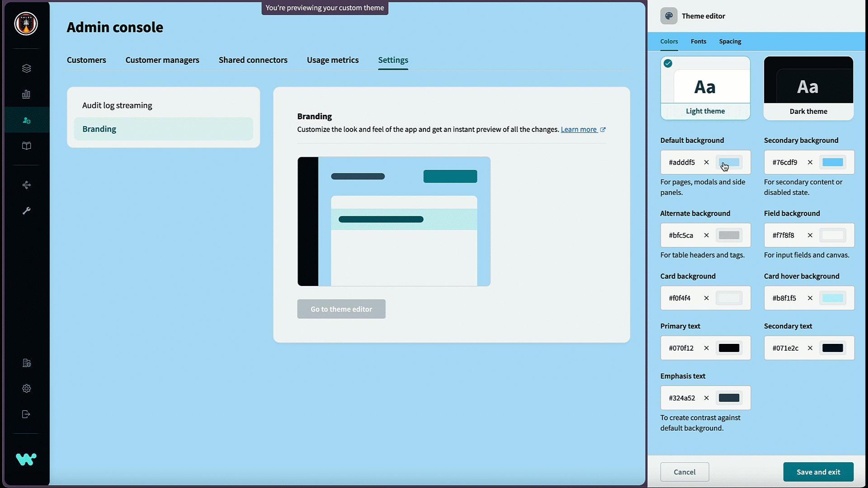Open the Usage metrics tab
This screenshot has height=488, width=868.
[x=332, y=60]
